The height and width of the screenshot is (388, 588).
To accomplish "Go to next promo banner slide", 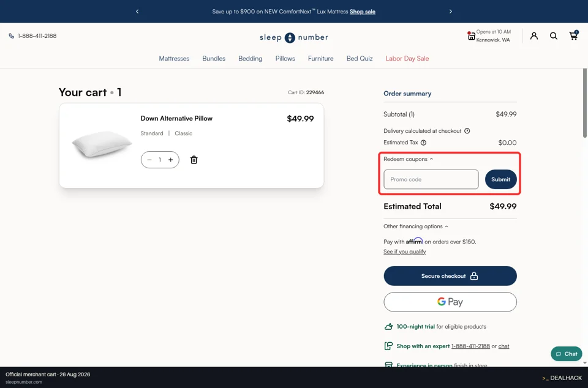I will point(450,12).
